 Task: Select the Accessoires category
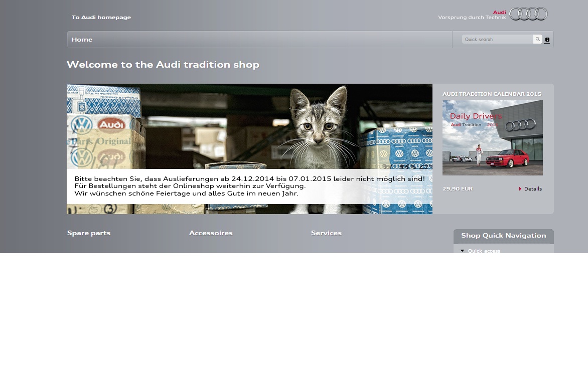tap(211, 233)
